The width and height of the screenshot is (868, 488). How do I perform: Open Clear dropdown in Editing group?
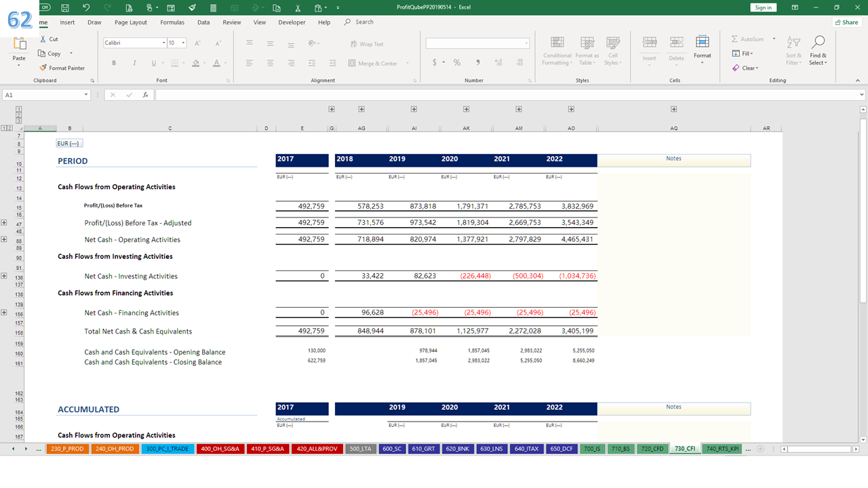(x=745, y=68)
